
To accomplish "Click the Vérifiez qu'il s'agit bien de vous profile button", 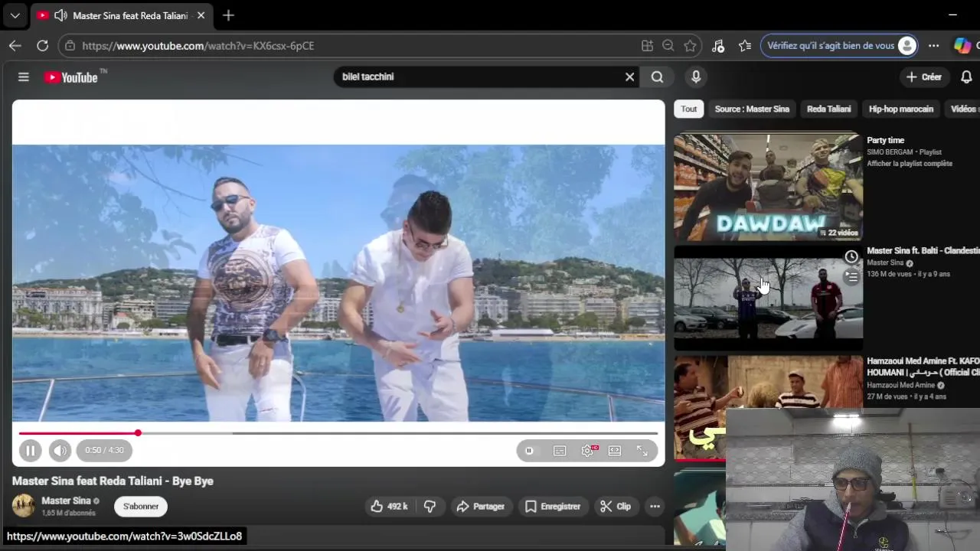I will pos(839,46).
